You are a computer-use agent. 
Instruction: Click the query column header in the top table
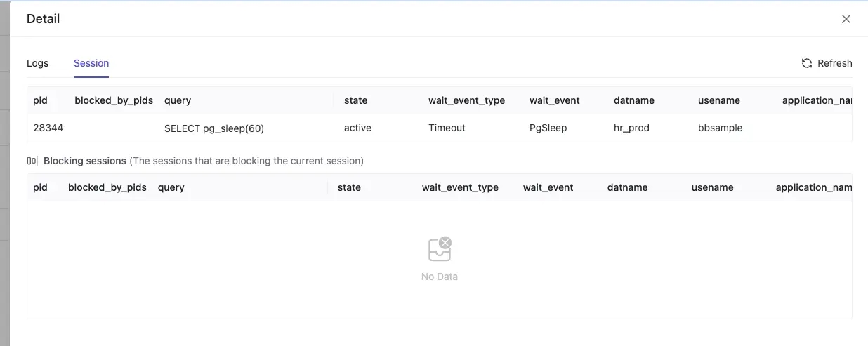pos(178,100)
